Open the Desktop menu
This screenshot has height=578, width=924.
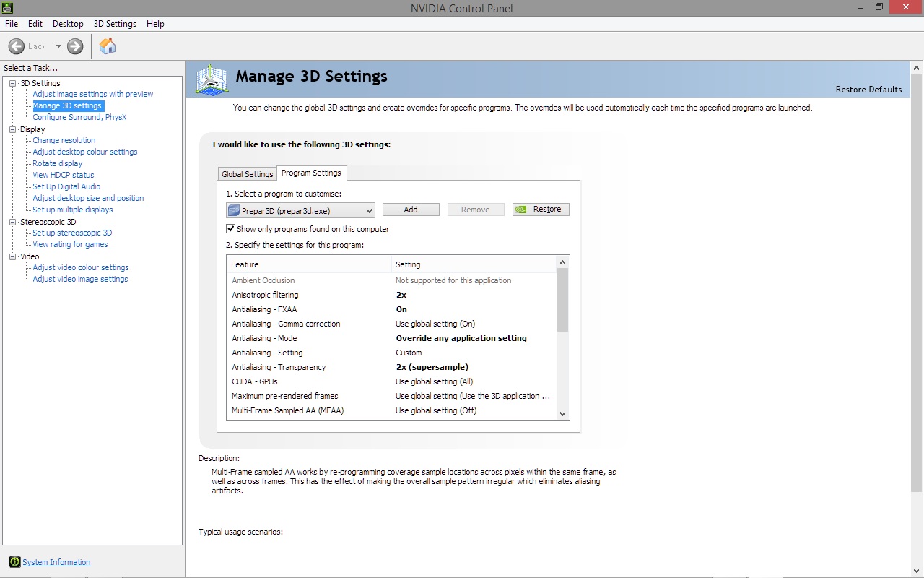click(x=68, y=24)
